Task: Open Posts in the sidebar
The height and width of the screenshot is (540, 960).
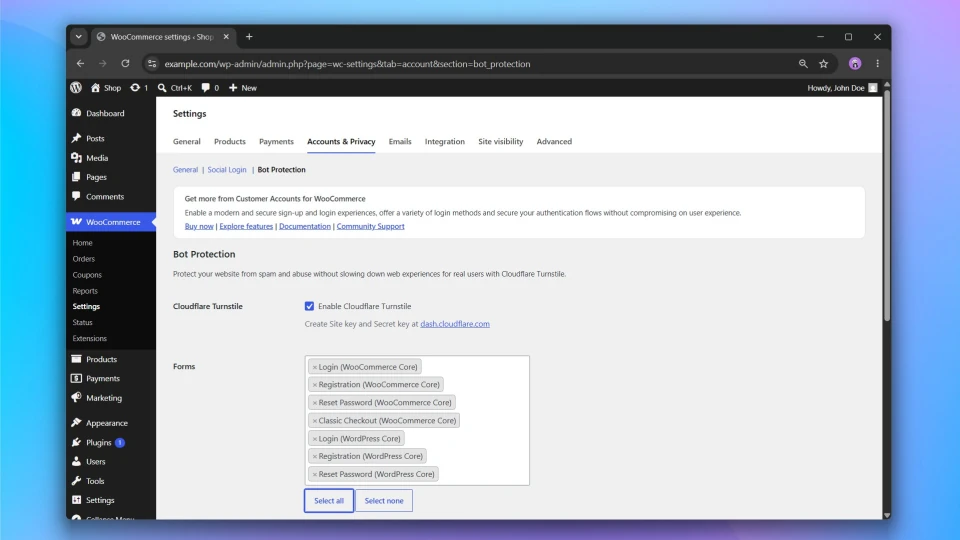Action: [88, 138]
